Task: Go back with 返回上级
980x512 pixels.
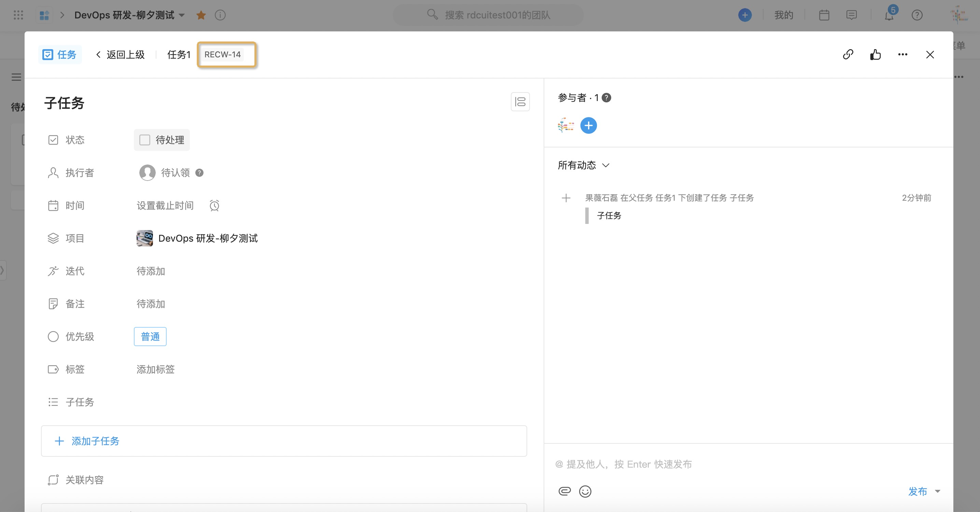Action: (x=120, y=54)
